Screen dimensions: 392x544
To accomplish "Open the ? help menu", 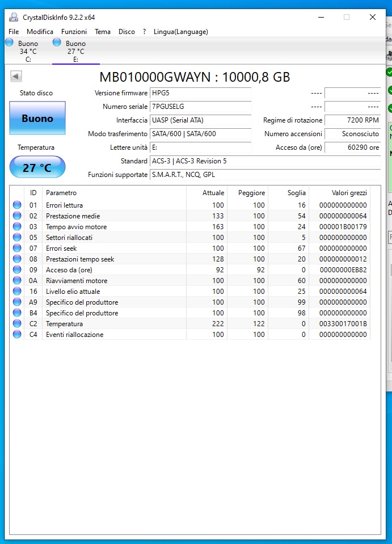I will click(144, 32).
